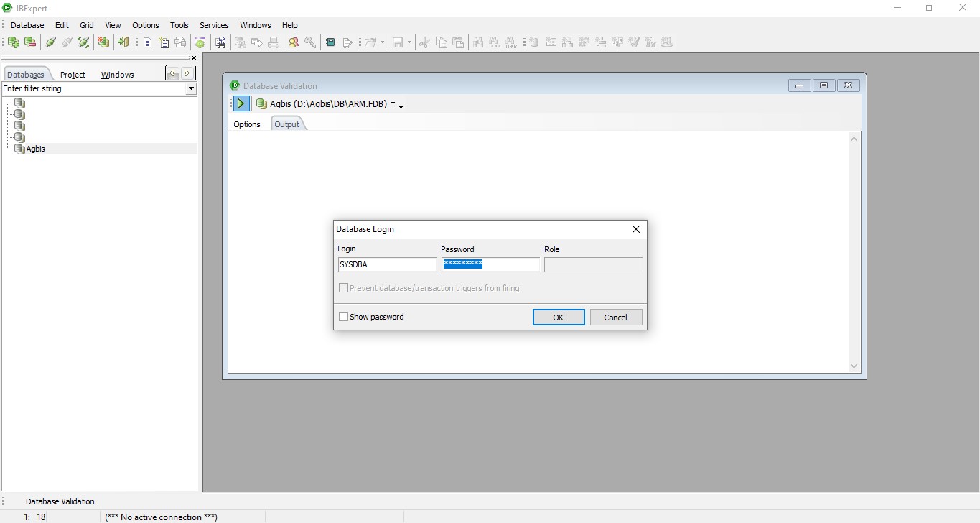Click the Output pane scroll down arrow

pyautogui.click(x=854, y=366)
